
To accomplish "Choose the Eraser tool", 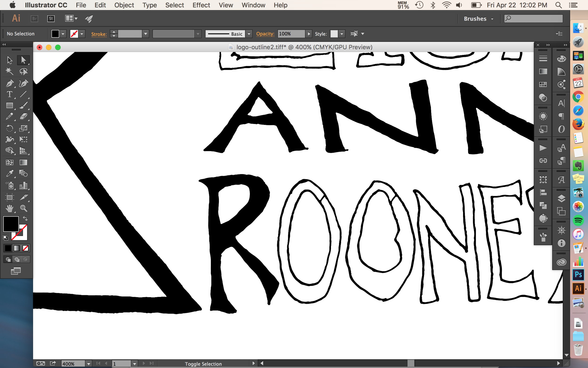I will 23,117.
